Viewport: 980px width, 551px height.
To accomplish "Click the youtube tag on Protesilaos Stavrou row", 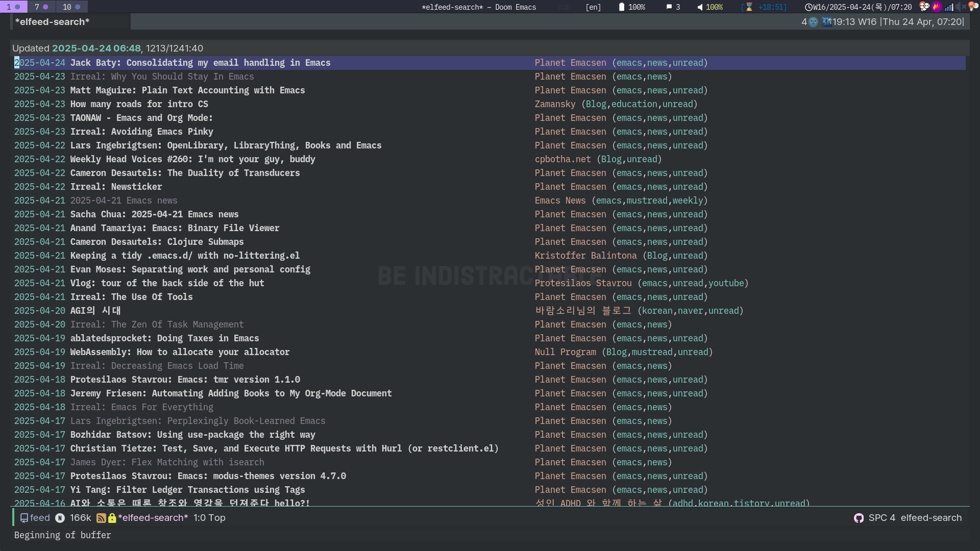I will click(x=726, y=283).
